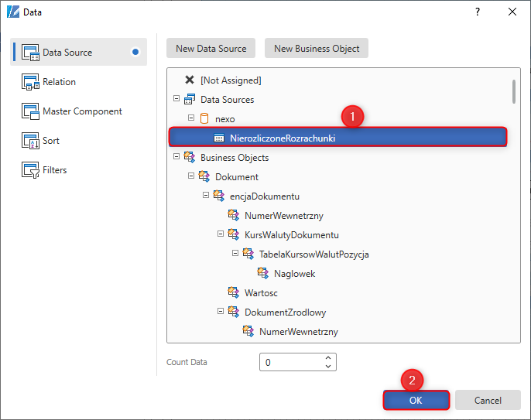Collapse the nexo node

pyautogui.click(x=191, y=118)
